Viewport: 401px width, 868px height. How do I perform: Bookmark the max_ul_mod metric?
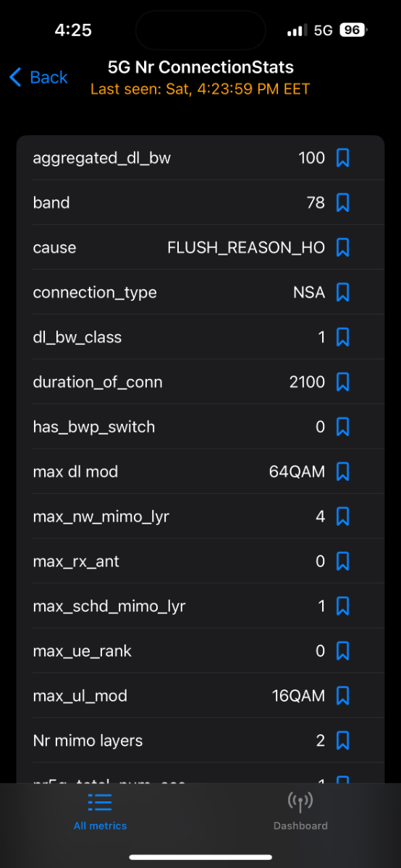click(x=343, y=696)
